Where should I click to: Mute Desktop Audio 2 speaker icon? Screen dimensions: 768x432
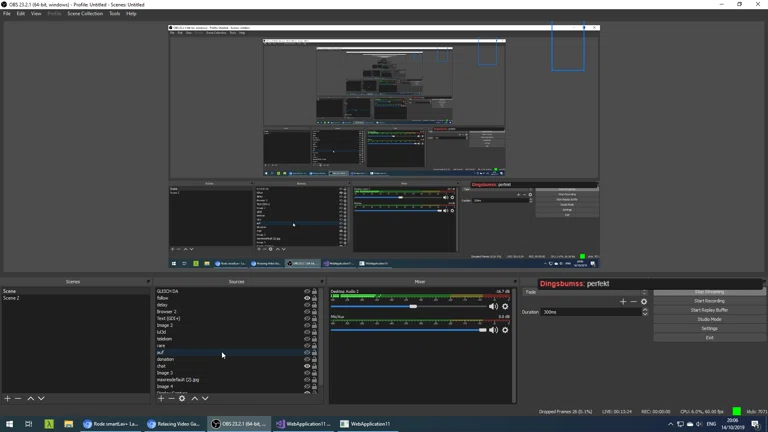pos(493,307)
